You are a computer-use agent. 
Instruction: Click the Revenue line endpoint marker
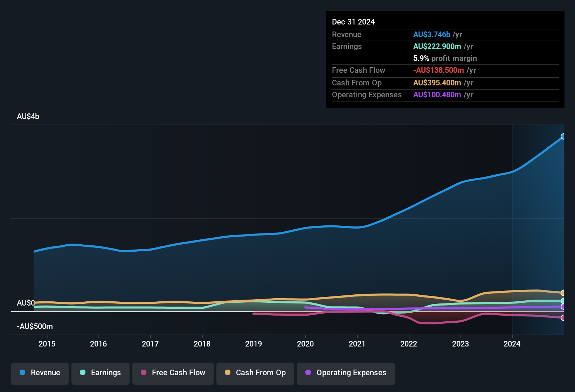pos(563,136)
